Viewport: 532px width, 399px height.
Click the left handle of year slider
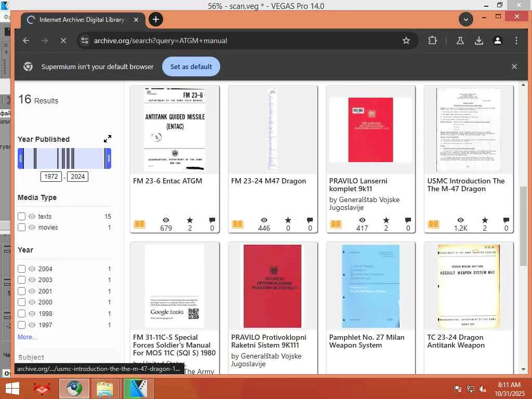(21, 158)
